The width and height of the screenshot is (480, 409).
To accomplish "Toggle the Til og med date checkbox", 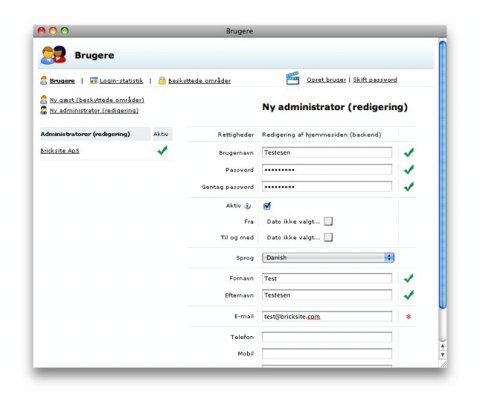I will tap(328, 237).
